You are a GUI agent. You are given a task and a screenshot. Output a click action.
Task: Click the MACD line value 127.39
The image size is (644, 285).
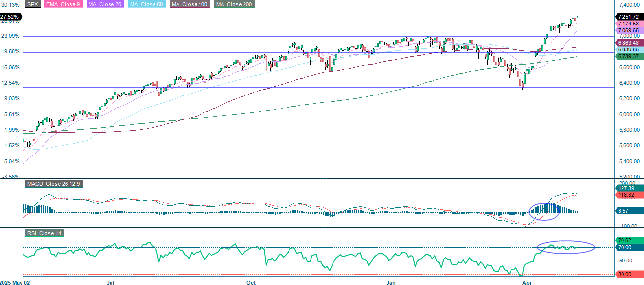point(628,188)
